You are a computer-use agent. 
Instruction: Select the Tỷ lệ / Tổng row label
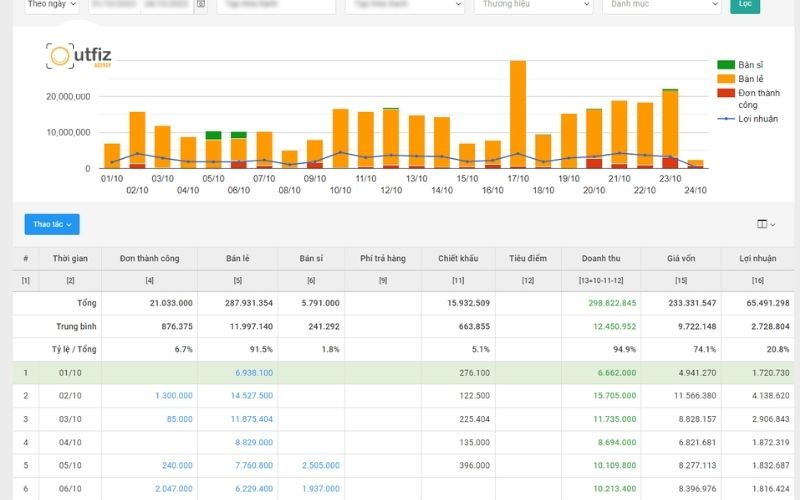click(74, 349)
